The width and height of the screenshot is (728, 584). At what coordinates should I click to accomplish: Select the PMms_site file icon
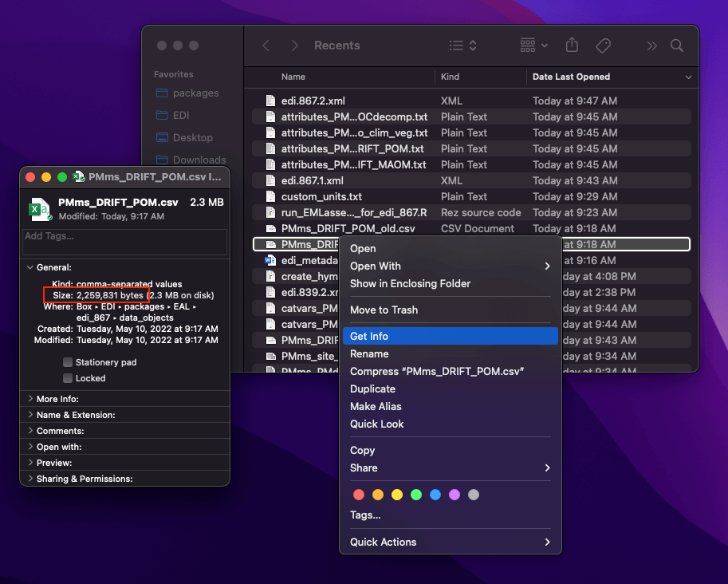tap(270, 357)
